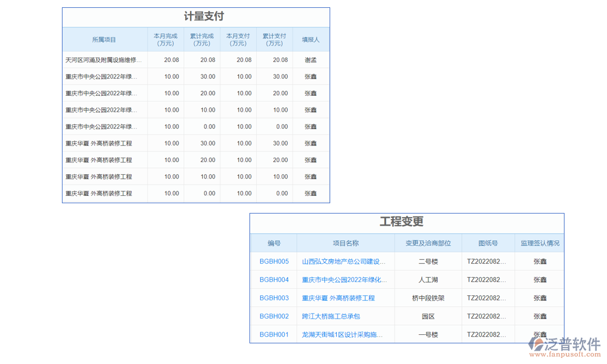Open project 跨江大桥施工总承包 link
The height and width of the screenshot is (364, 607).
330,316
